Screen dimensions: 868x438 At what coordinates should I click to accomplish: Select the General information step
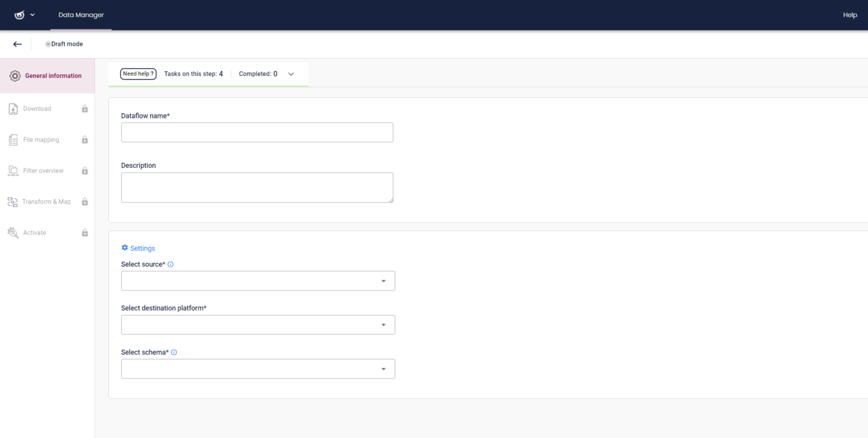(47, 76)
